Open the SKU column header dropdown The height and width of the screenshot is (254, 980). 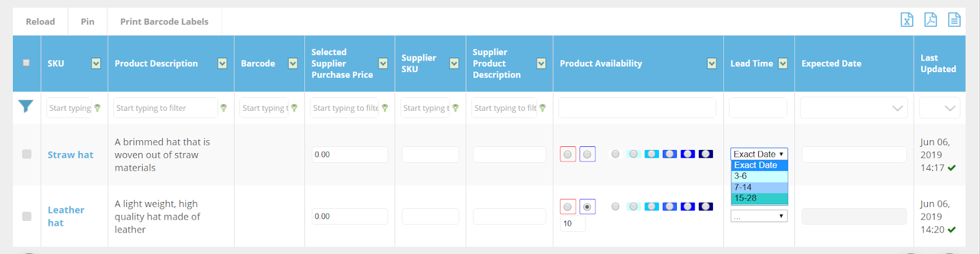[x=96, y=64]
